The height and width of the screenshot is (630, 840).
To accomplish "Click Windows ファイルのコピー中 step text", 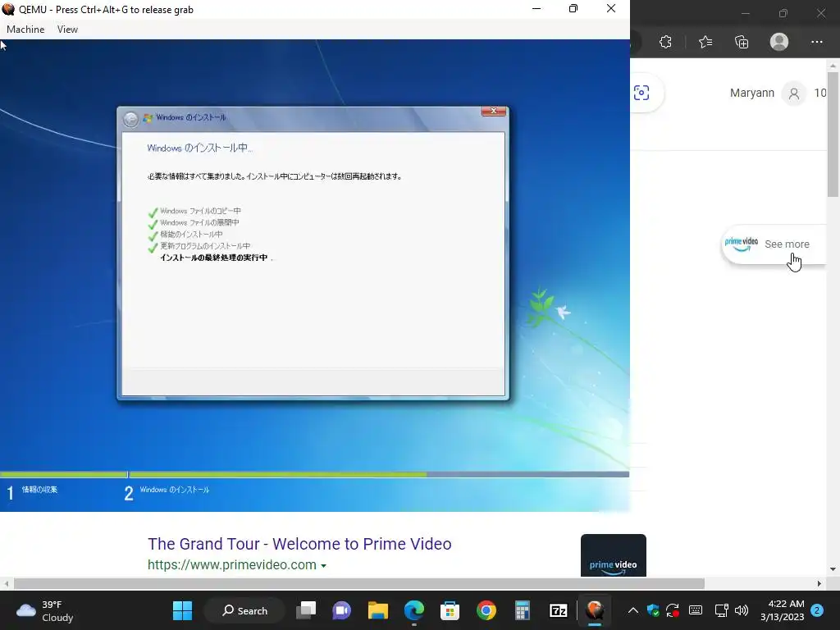I will 200,211.
